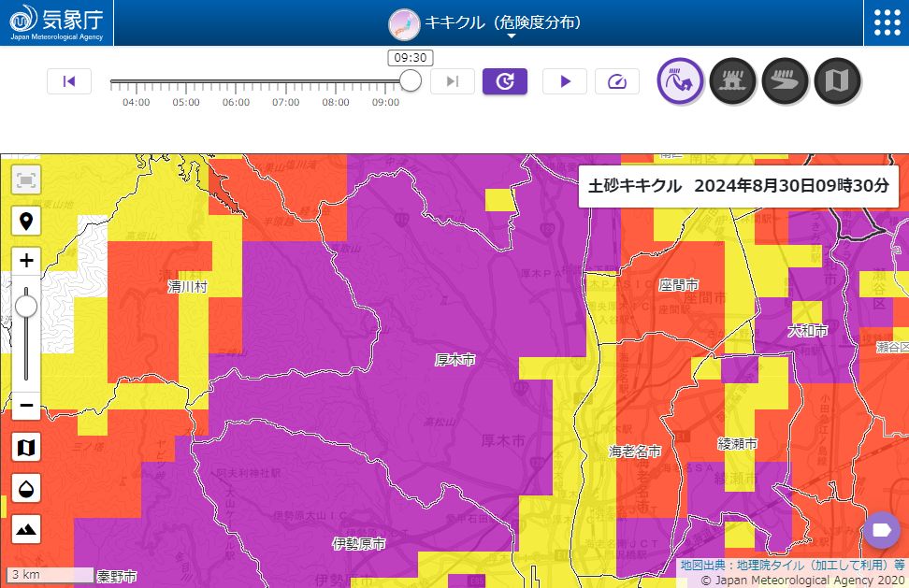The image size is (909, 588).
Task: Click the 気象庁 Japan Meteorological Agency logo
Action: tap(57, 22)
